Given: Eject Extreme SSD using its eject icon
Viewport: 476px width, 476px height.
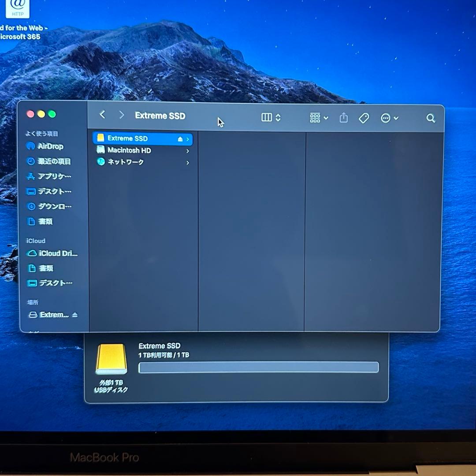Looking at the screenshot, I should pyautogui.click(x=180, y=138).
